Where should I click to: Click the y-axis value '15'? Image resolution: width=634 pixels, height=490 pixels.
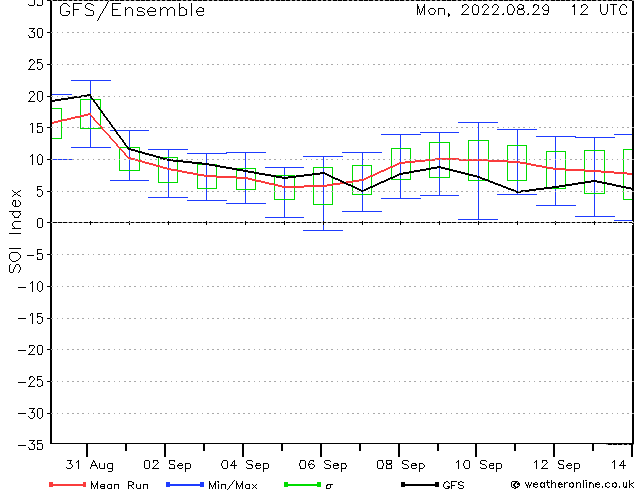pyautogui.click(x=35, y=128)
